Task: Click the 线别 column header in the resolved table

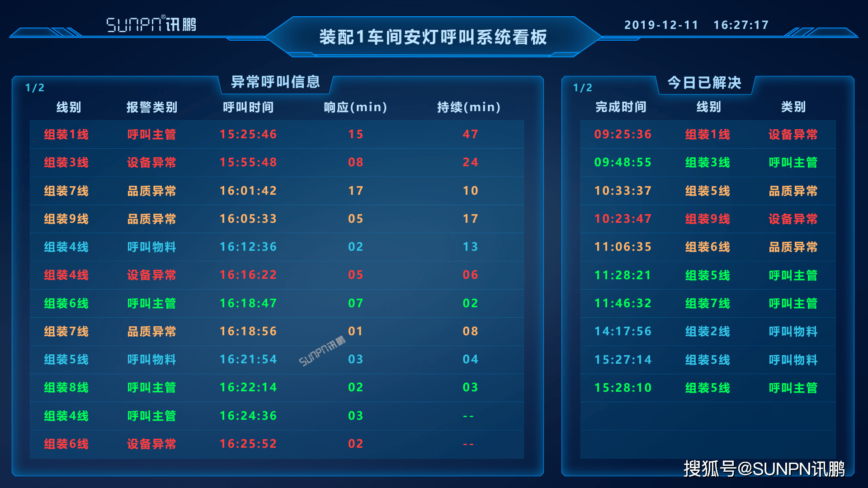Action: pyautogui.click(x=708, y=107)
